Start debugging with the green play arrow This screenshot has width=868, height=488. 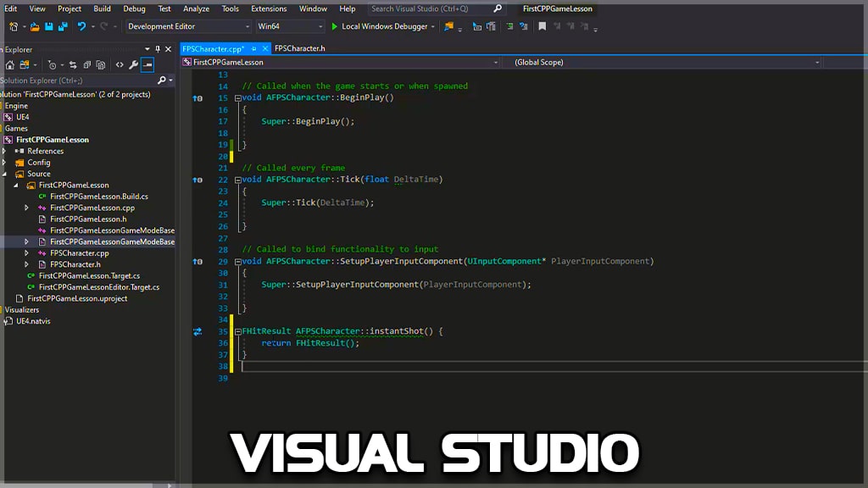[x=334, y=26]
